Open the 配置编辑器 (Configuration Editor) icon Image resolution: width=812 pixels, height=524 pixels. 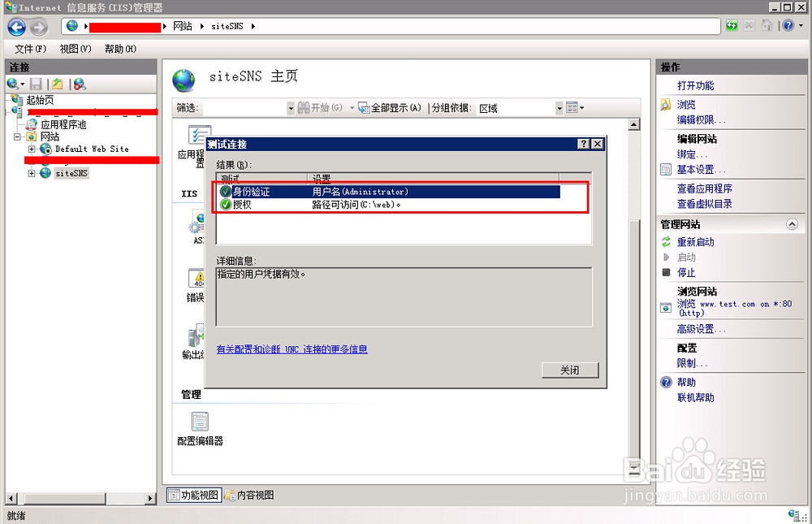[199, 422]
